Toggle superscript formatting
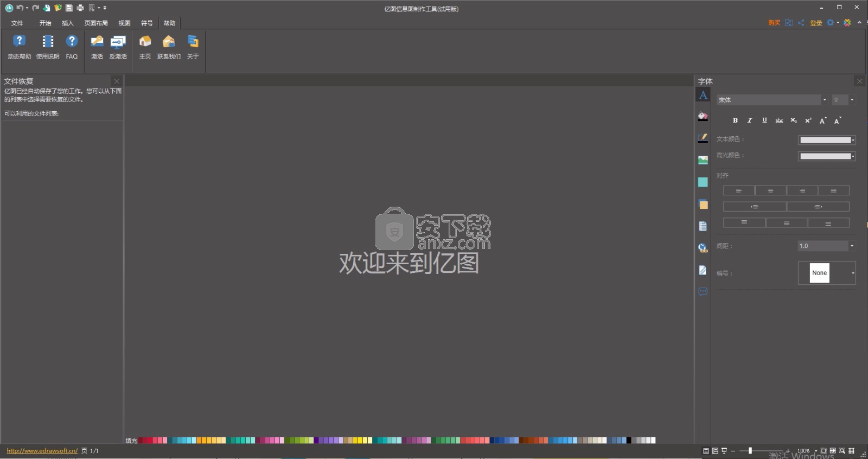 click(808, 120)
